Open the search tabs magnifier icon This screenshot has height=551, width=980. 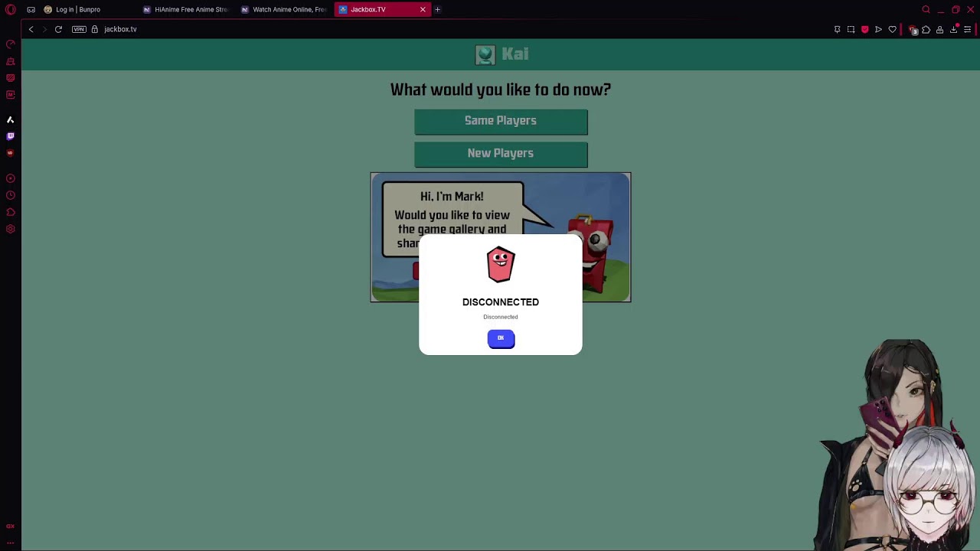pos(926,9)
